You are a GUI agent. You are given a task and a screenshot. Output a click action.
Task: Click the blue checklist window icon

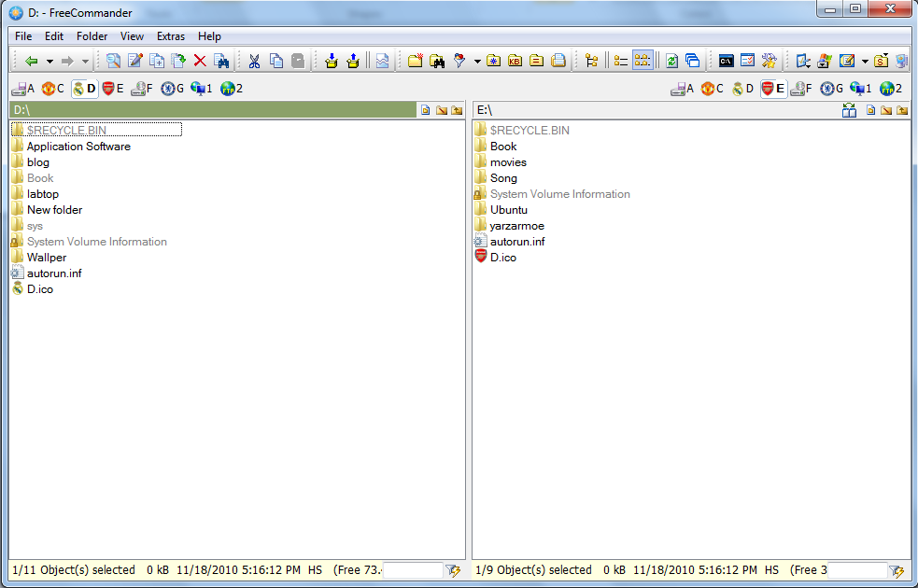748,61
